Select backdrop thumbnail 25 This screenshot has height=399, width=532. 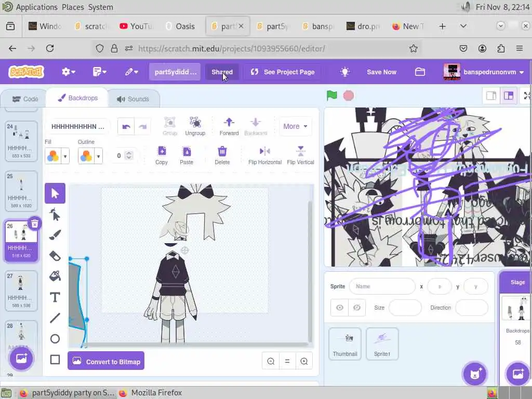tap(21, 191)
